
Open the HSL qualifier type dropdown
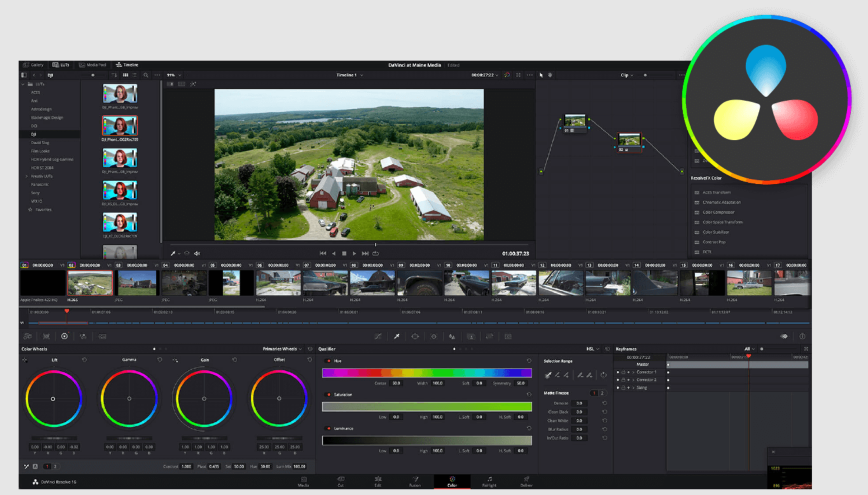592,349
